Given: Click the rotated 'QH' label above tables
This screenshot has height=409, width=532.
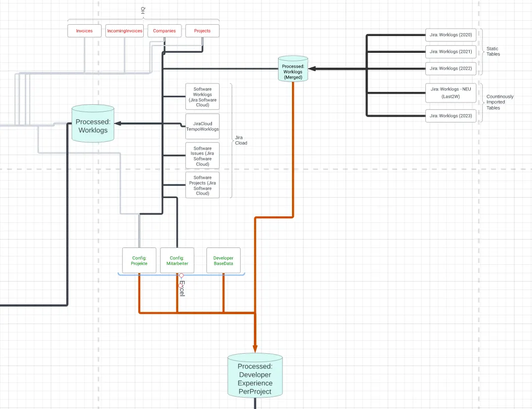Looking at the screenshot, I should [x=143, y=10].
